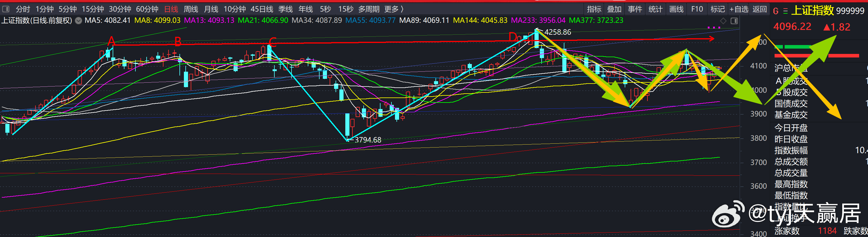
Task: Click the 3800 price axis label
Action: tap(759, 138)
